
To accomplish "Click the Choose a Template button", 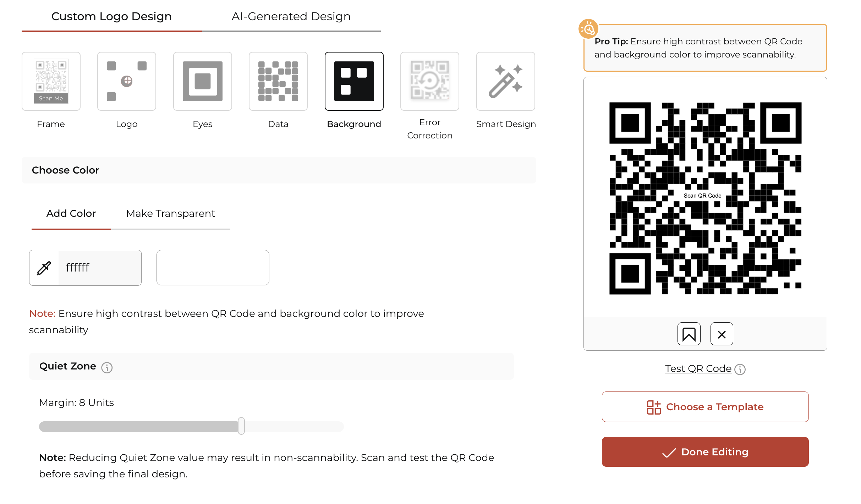I will pos(705,407).
